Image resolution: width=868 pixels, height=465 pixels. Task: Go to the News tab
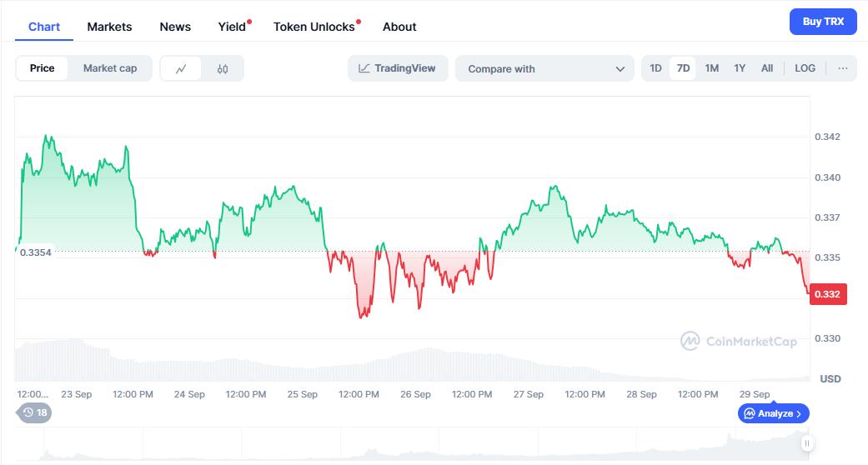pos(175,27)
